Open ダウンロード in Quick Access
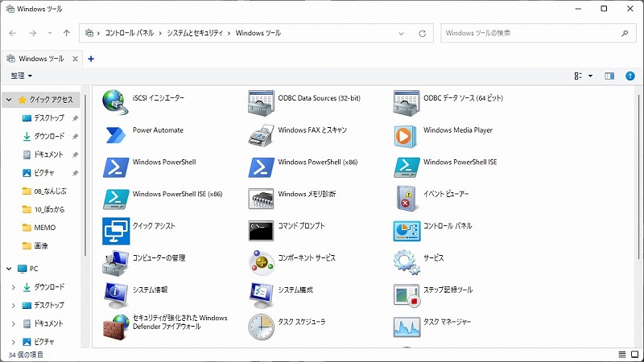The width and height of the screenshot is (644, 362). pyautogui.click(x=49, y=136)
